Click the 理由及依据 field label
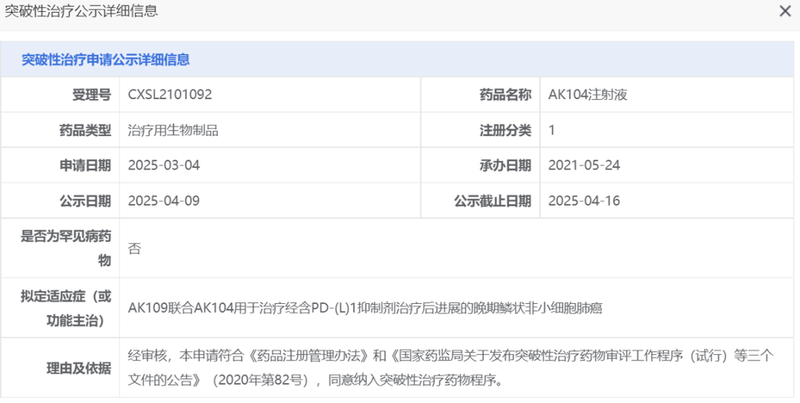Screen dimensions: 800x403 point(79,367)
